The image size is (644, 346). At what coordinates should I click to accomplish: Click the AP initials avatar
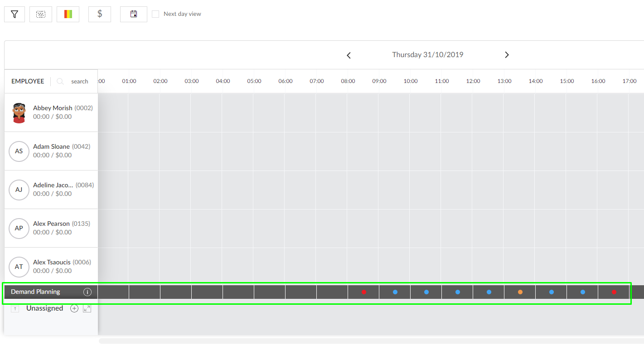(19, 228)
